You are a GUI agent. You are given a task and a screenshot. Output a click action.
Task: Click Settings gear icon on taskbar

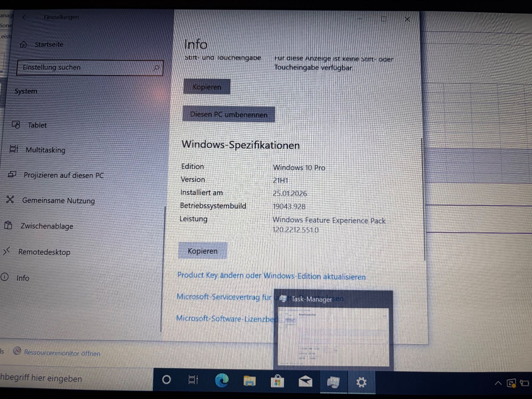click(361, 382)
